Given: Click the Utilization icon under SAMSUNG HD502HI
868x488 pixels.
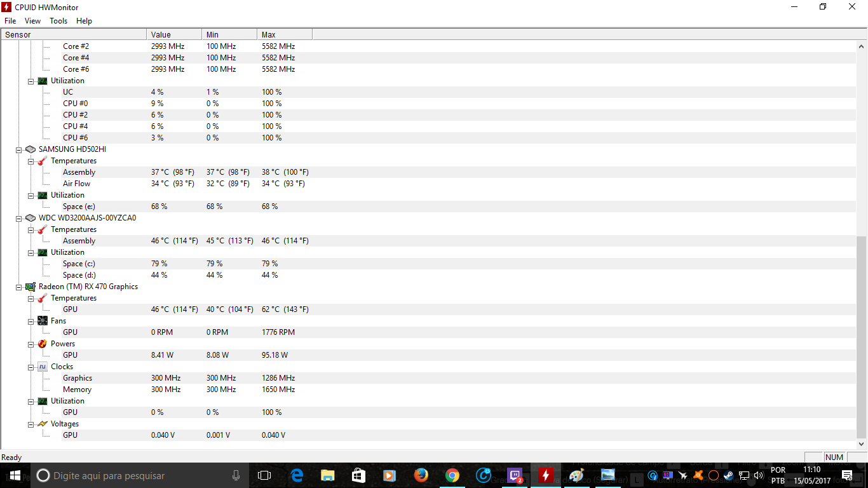Looking at the screenshot, I should pyautogui.click(x=43, y=195).
